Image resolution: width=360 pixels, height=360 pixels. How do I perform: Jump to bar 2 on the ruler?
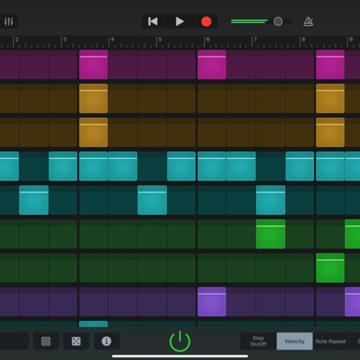(17, 39)
